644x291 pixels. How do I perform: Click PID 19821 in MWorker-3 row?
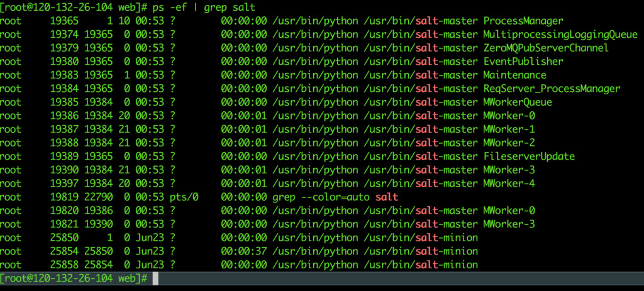click(x=64, y=224)
